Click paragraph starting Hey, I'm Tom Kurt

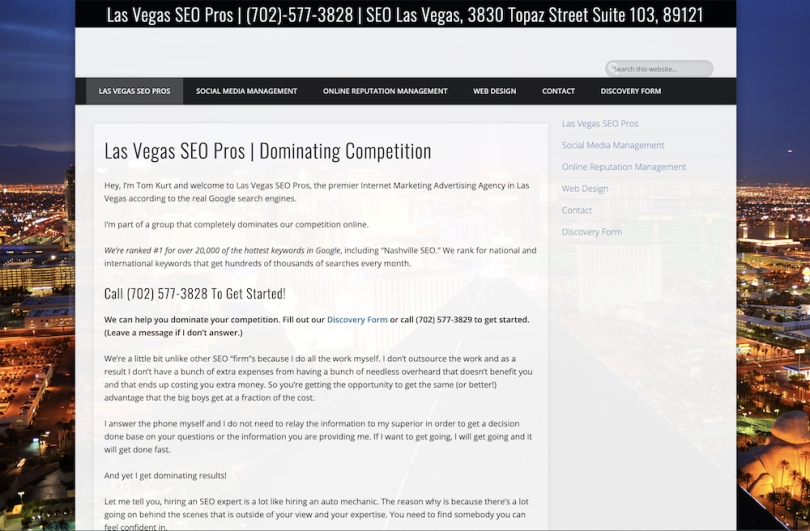tap(317, 192)
